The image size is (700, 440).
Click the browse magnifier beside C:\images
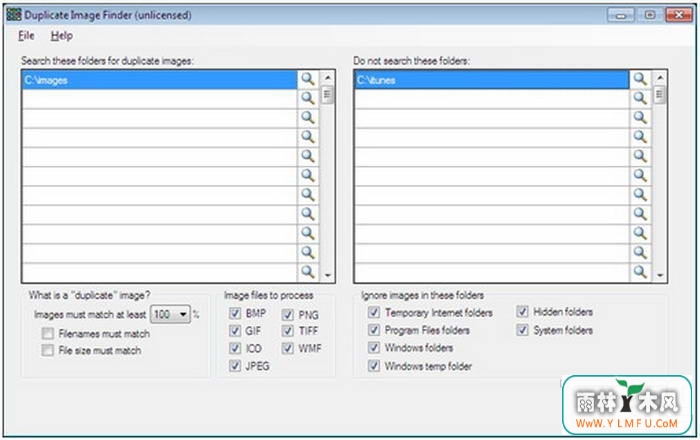[308, 79]
